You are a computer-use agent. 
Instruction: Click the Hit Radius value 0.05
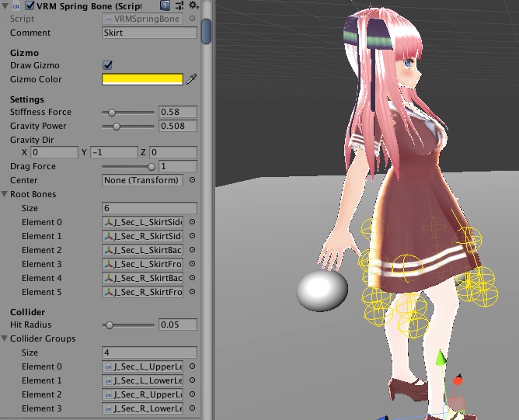click(178, 325)
